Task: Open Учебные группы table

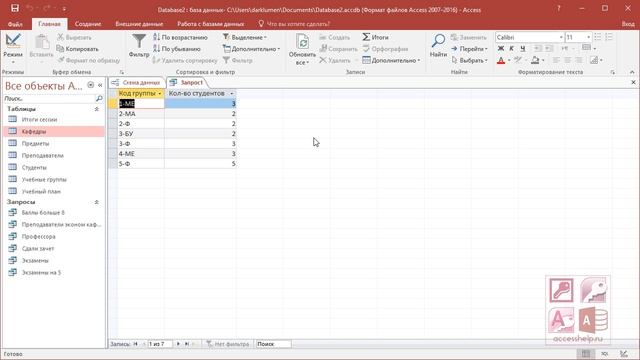Action: pos(53,180)
